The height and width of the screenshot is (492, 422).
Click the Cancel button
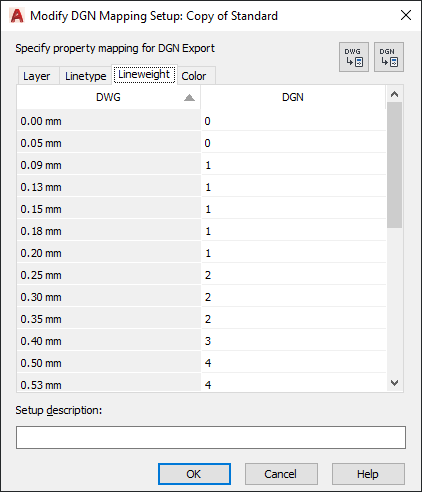[281, 474]
